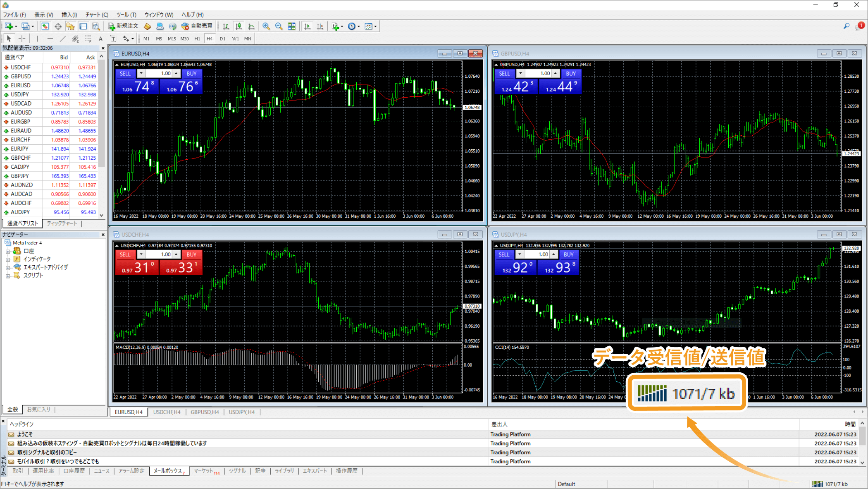This screenshot has width=868, height=489.
Task: Toggle the Market Watch window icon
Action: [x=45, y=26]
